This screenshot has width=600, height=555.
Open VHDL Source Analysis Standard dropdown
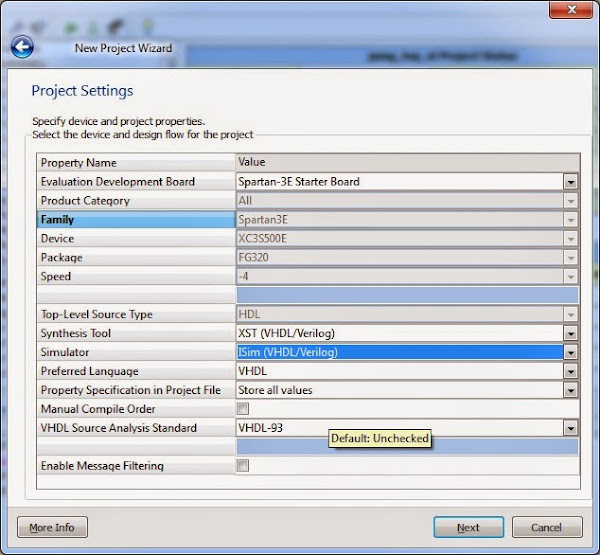pyautogui.click(x=570, y=428)
